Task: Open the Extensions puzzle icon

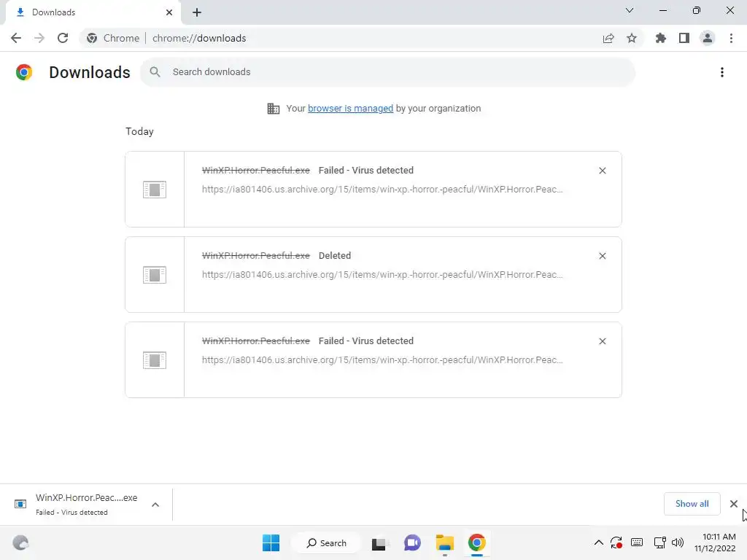Action: point(661,38)
